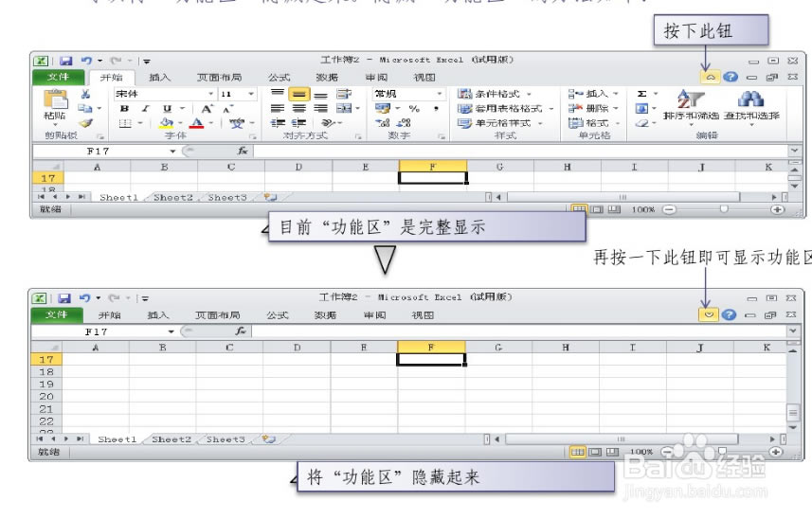Toggle Bold formatting button

[124, 109]
